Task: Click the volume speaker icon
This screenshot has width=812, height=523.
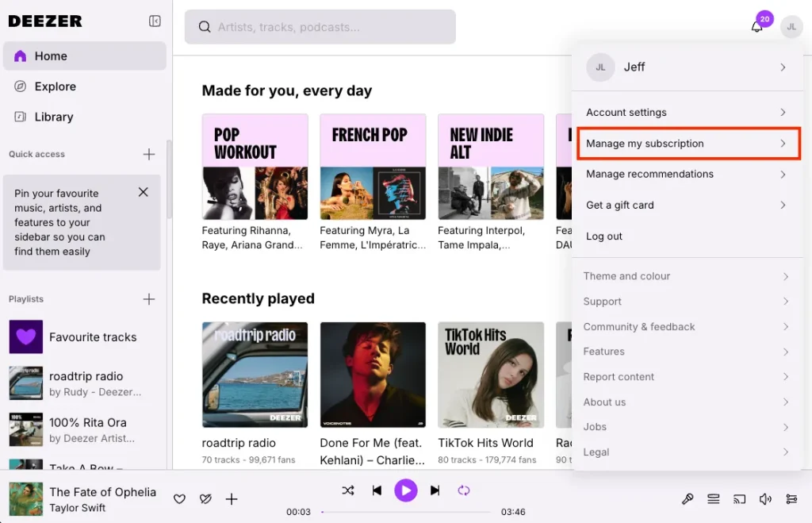Action: point(765,499)
